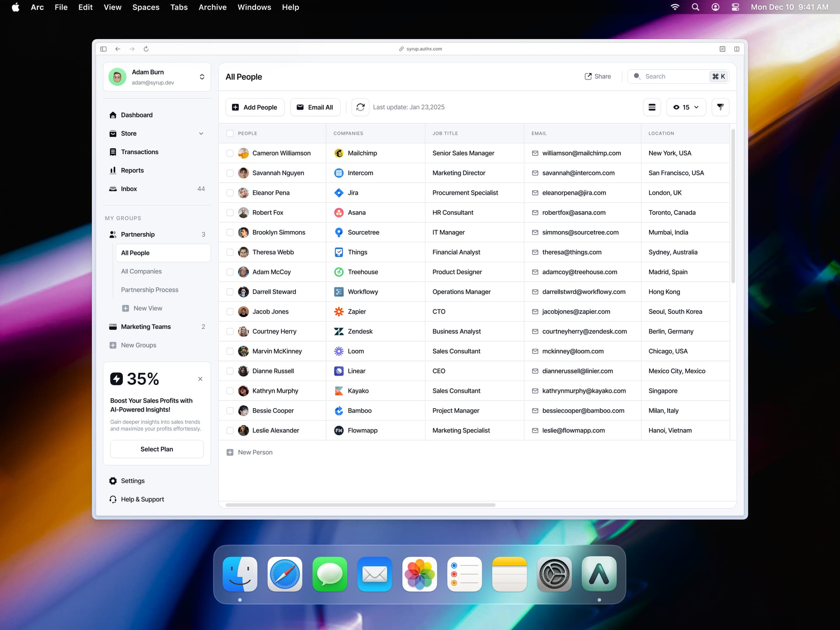Open the Spaces menu in menu bar

tap(146, 7)
